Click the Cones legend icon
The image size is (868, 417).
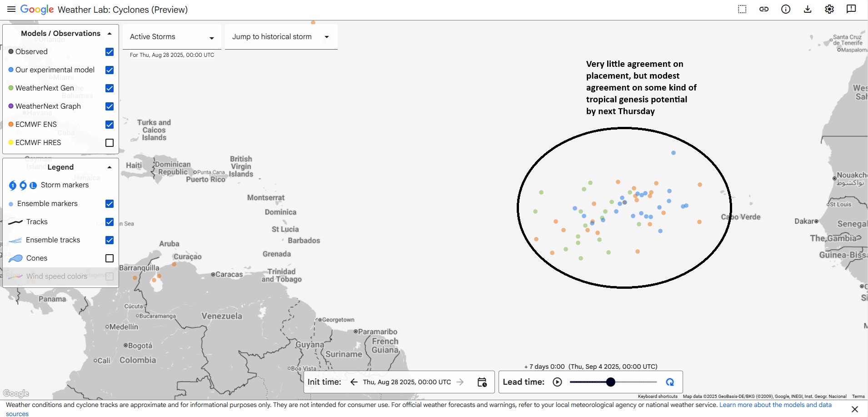coord(15,258)
